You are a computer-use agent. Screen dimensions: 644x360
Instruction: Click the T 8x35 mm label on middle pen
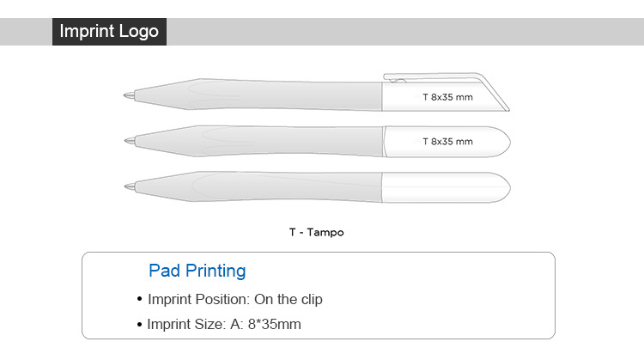point(447,142)
